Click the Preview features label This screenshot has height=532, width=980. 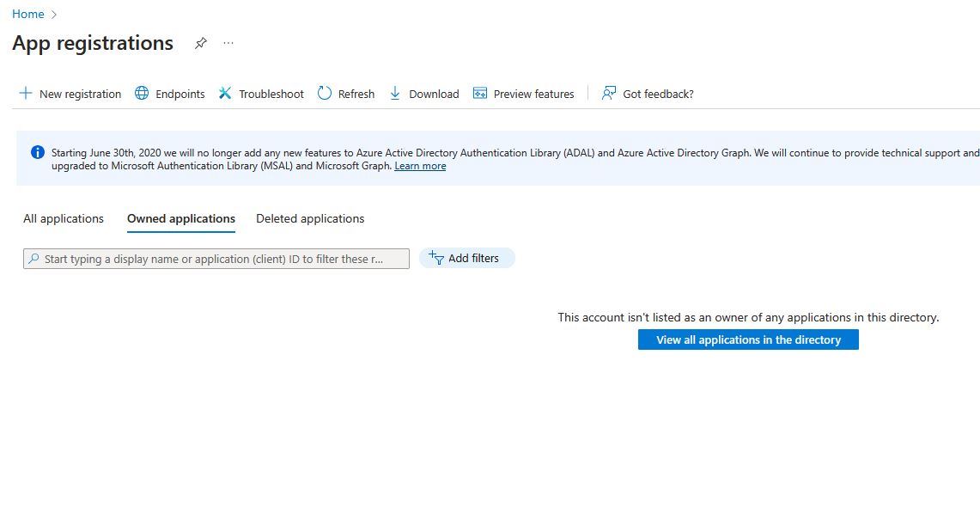533,94
